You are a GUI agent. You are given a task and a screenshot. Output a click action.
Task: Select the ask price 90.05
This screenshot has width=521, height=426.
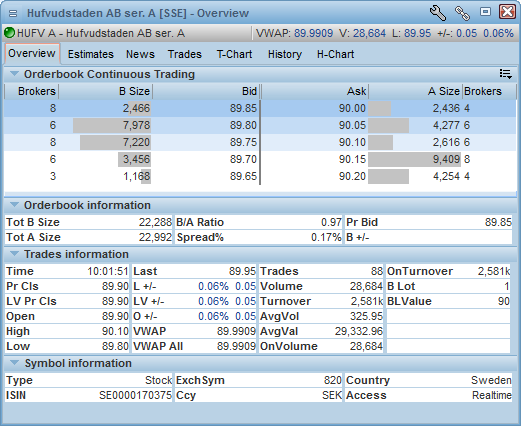tap(352, 125)
